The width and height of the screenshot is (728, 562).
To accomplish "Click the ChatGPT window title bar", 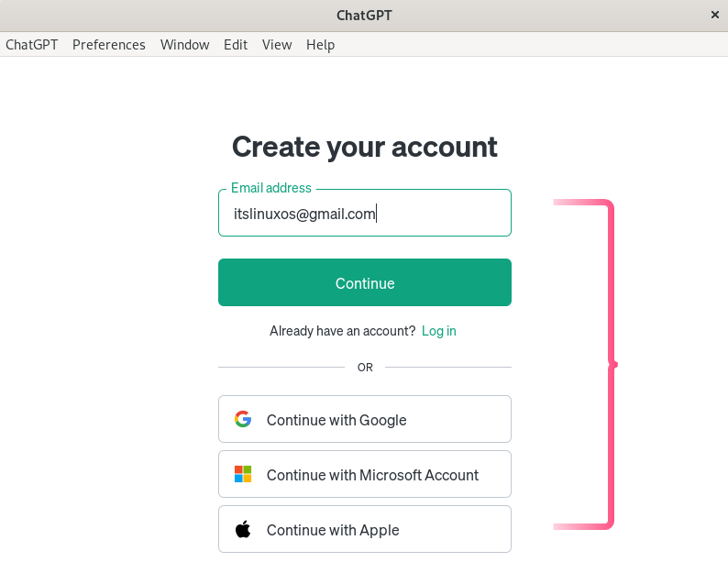I will click(x=364, y=15).
